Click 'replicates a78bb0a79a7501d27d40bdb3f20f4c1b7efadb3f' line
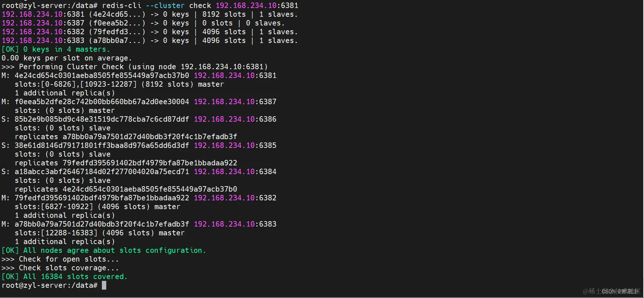Screen dimensions: 644x298 [x=126, y=137]
